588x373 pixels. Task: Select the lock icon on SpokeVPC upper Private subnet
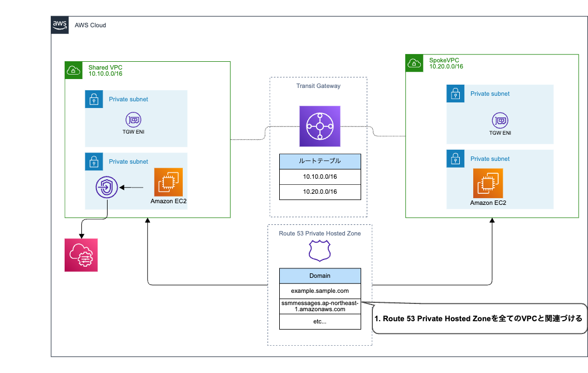[455, 94]
